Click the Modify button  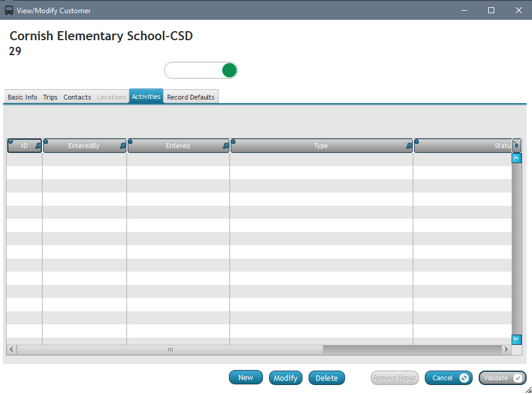(285, 378)
